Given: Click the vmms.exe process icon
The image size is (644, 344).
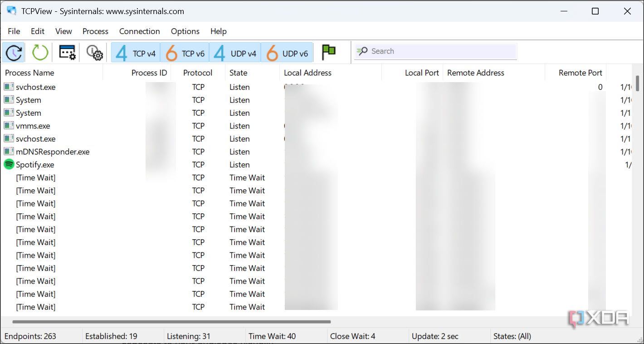Looking at the screenshot, I should pyautogui.click(x=9, y=126).
